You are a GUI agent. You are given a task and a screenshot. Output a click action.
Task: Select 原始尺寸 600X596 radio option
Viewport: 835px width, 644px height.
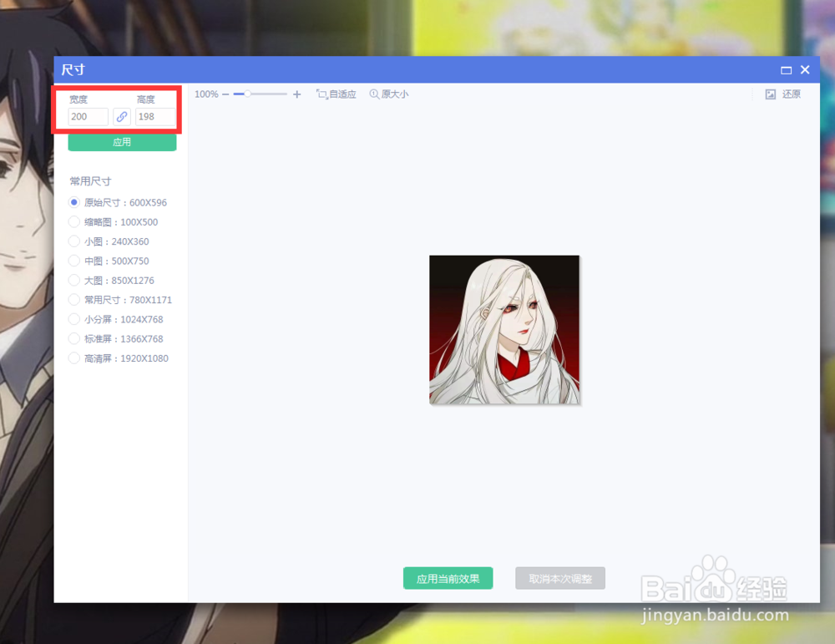point(74,202)
